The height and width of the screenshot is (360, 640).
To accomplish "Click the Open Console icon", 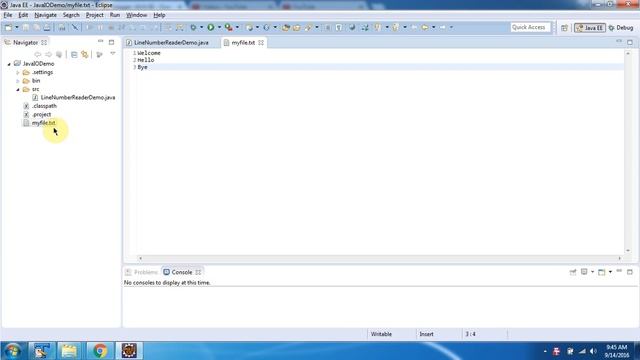I will pyautogui.click(x=602, y=272).
